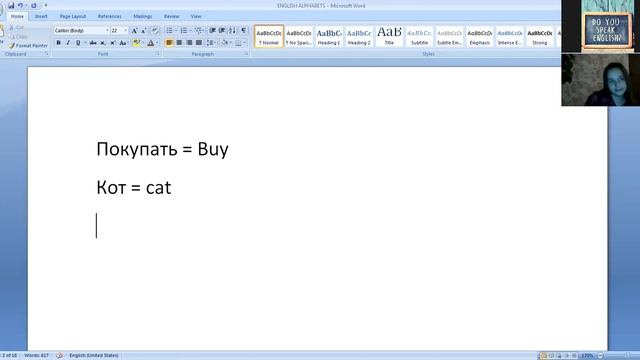Apply the No Spacing style

click(x=299, y=37)
